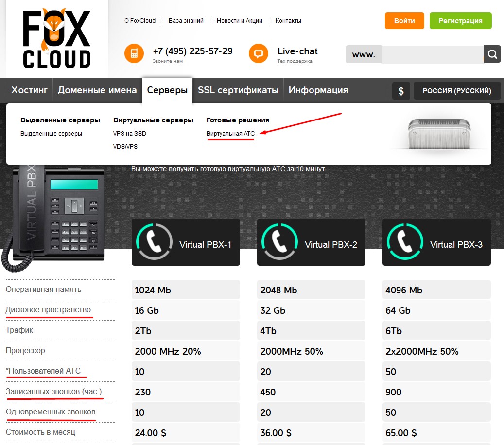Click the Virtual PBX-2 title

[x=331, y=245]
